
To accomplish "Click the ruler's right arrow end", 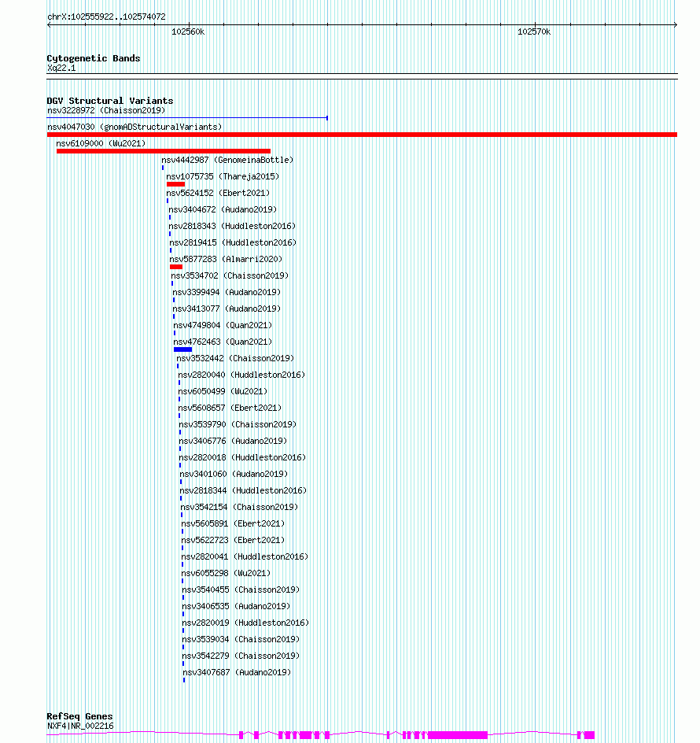I will [676, 24].
